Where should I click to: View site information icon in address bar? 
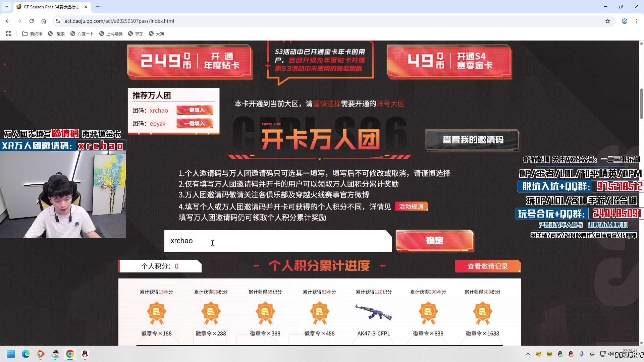click(58, 21)
